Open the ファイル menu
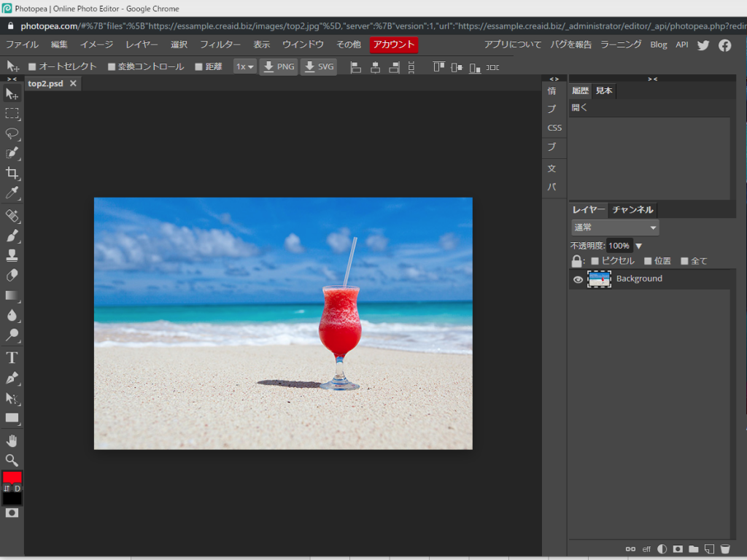Viewport: 747px width, 560px height. (22, 44)
